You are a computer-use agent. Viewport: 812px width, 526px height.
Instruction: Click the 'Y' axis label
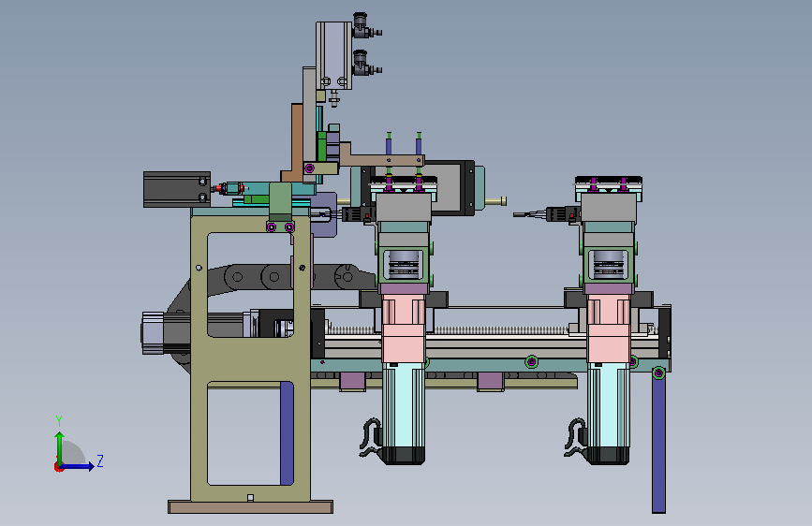coord(59,421)
